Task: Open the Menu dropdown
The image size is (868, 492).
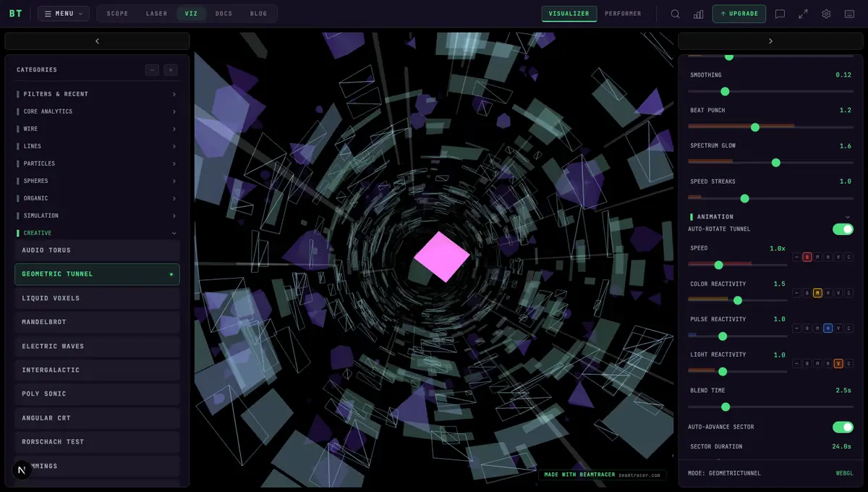Action: [64, 14]
